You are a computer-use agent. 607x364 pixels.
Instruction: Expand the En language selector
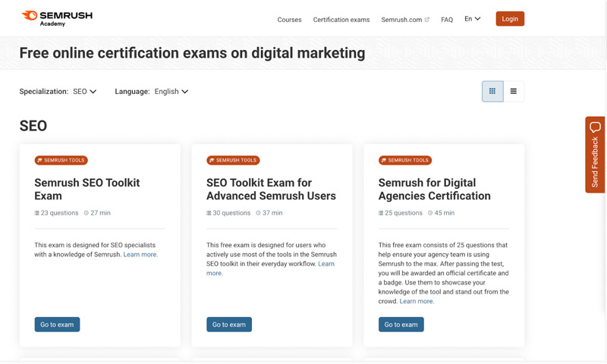click(x=472, y=18)
